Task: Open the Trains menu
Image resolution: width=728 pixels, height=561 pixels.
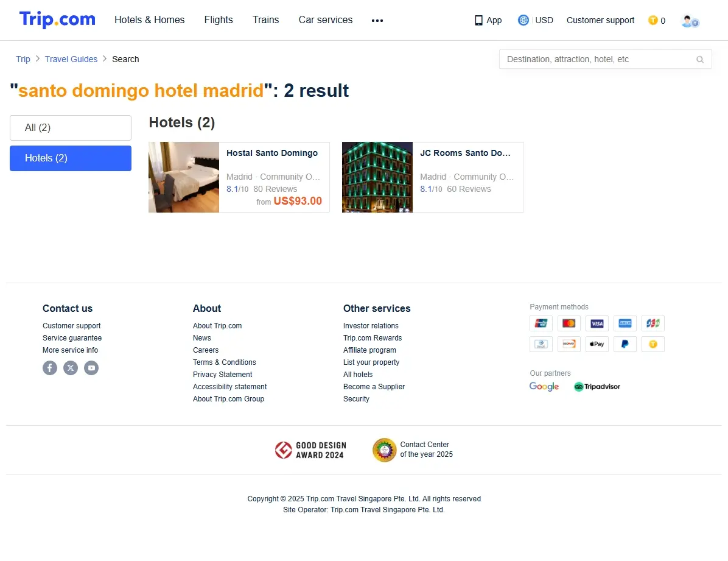Action: [x=265, y=20]
